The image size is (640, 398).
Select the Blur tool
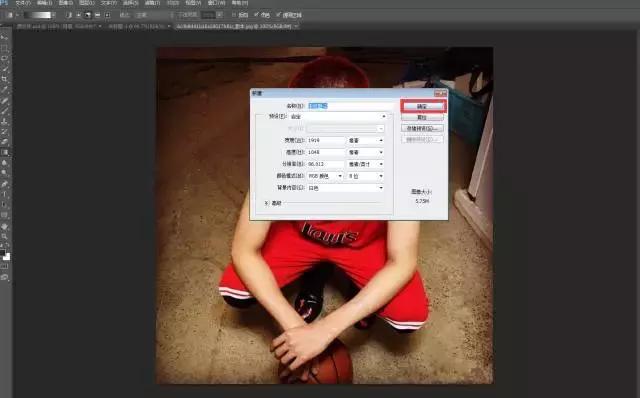[5, 163]
